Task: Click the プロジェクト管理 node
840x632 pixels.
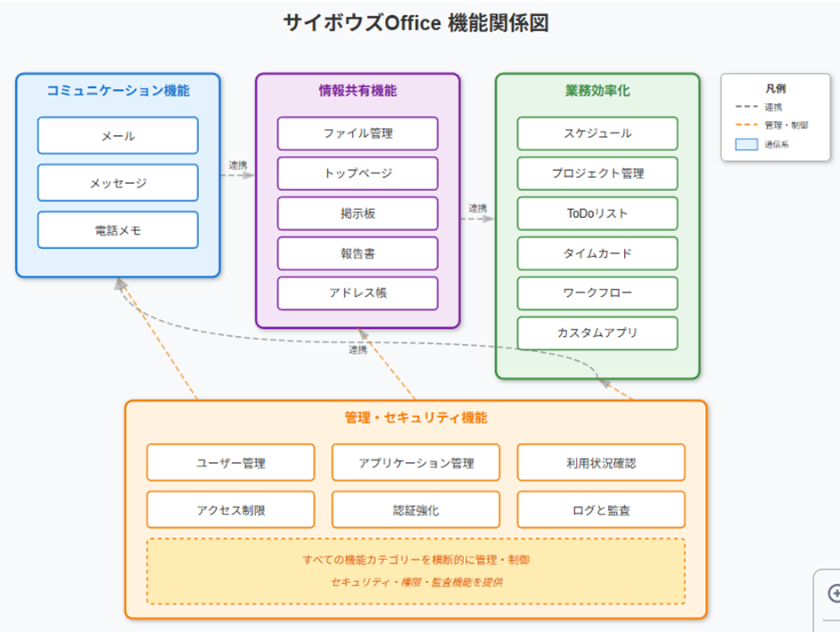Action: coord(597,173)
